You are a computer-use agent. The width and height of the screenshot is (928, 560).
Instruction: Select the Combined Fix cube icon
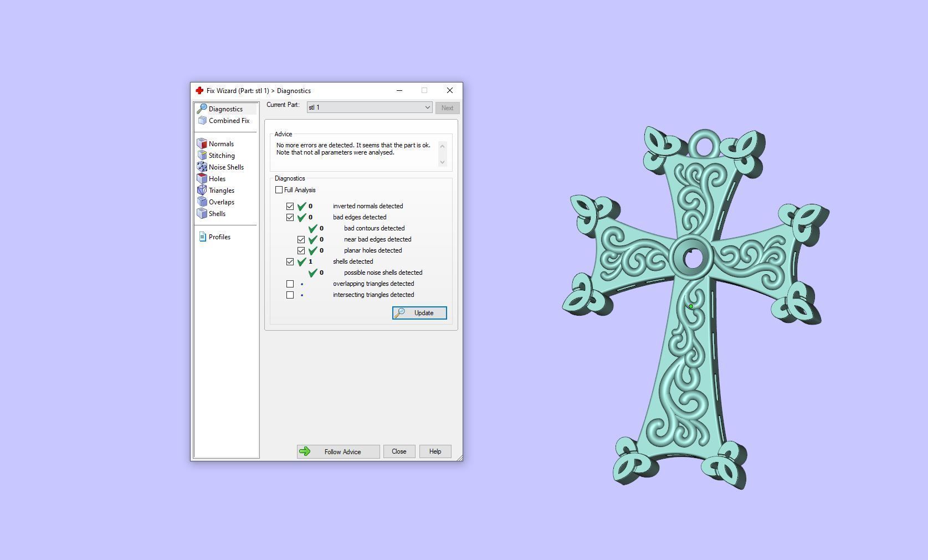tap(202, 120)
